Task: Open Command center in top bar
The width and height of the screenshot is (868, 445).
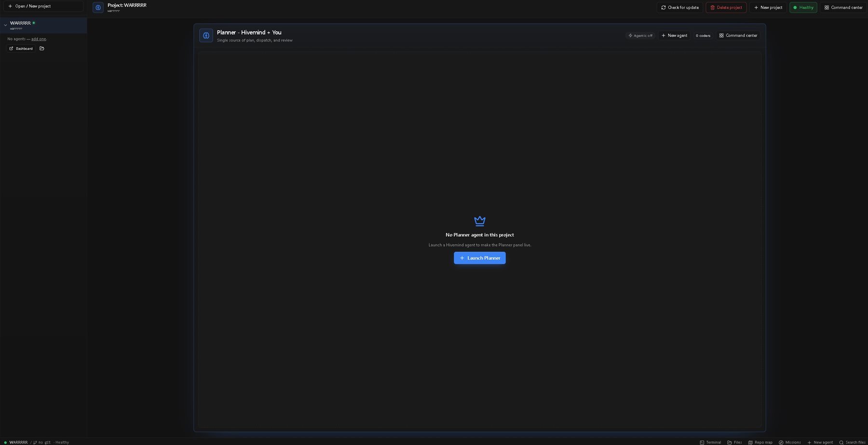Action: 843,8
